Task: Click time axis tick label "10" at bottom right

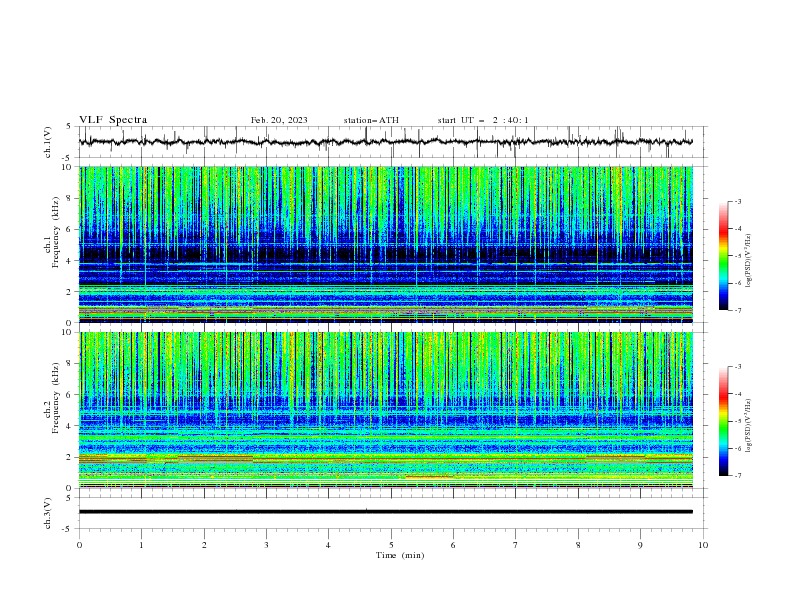Action: point(703,545)
